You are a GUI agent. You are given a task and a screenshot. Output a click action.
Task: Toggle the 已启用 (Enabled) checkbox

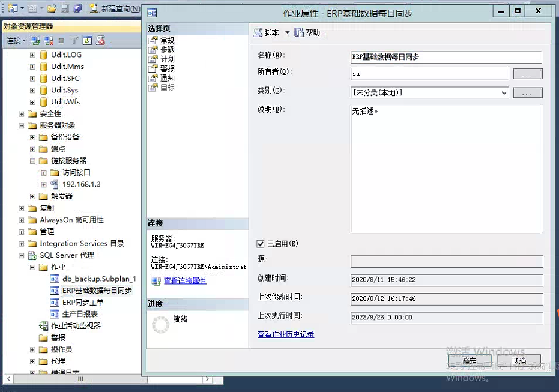pos(261,244)
